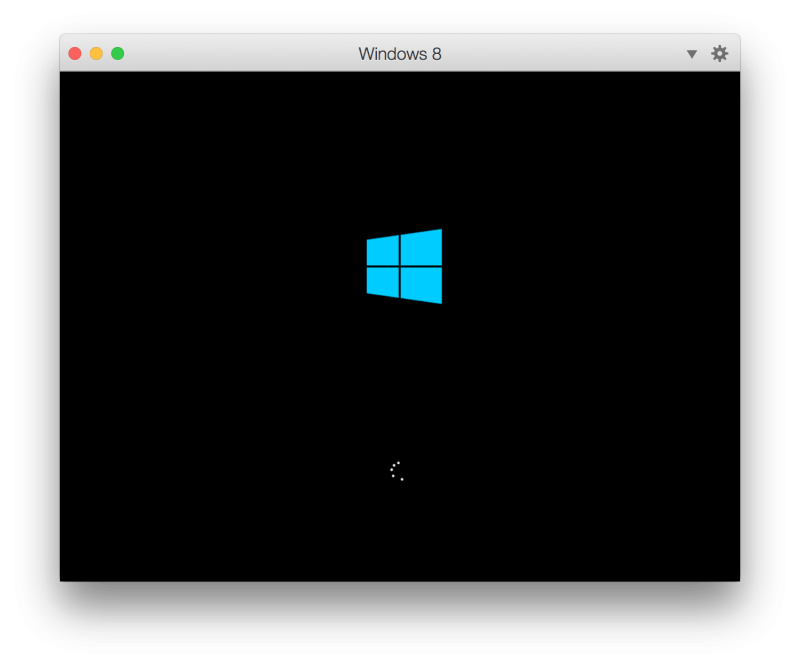Expand the title bar dropdown triangle

[692, 54]
